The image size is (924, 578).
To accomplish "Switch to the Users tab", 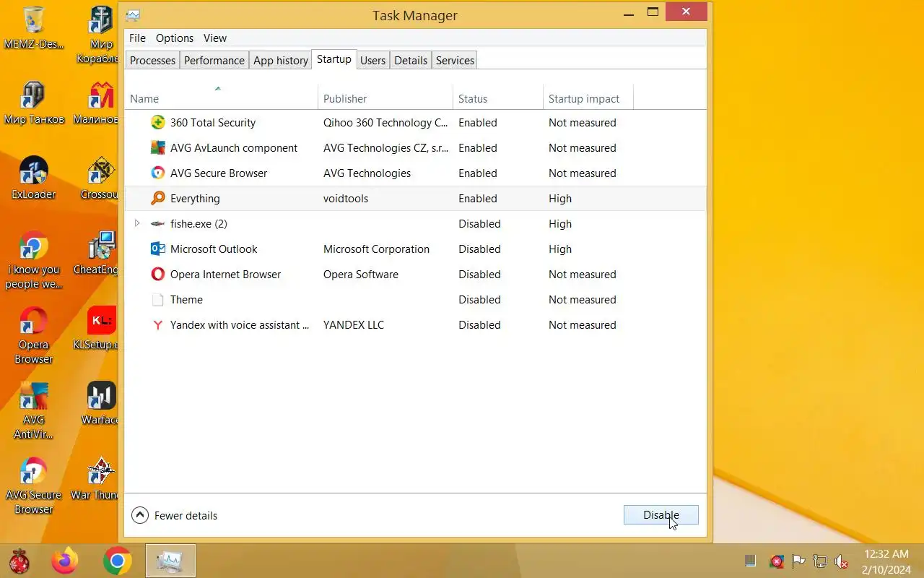I will 372,61.
